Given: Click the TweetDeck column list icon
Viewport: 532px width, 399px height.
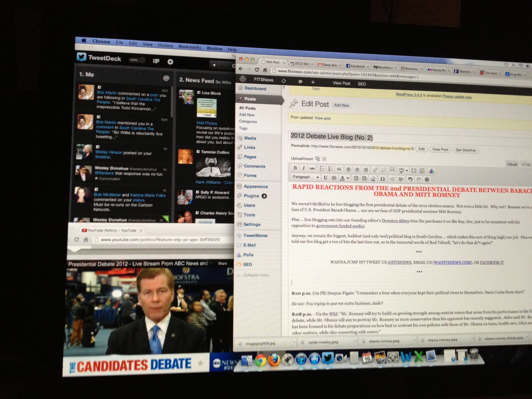Looking at the screenshot, I should pos(156,61).
